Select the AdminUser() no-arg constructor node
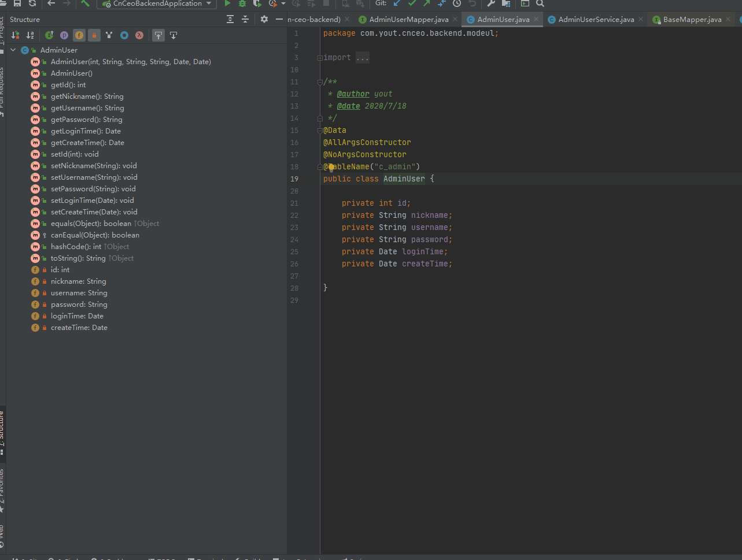The image size is (742, 560). (x=71, y=73)
